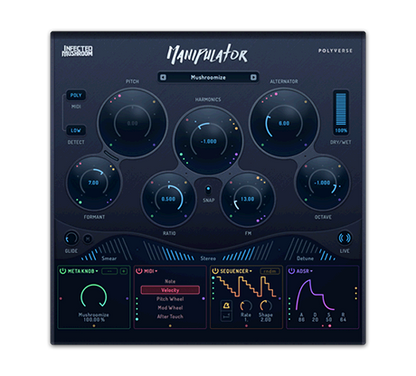Click the ADSR Decay value 20
This screenshot has width=416, height=376.
click(x=315, y=319)
